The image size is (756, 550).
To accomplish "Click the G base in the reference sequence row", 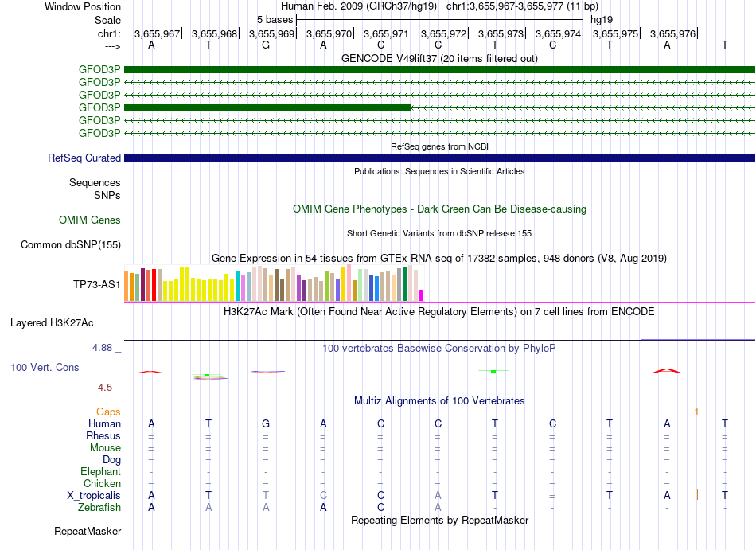I will [266, 45].
